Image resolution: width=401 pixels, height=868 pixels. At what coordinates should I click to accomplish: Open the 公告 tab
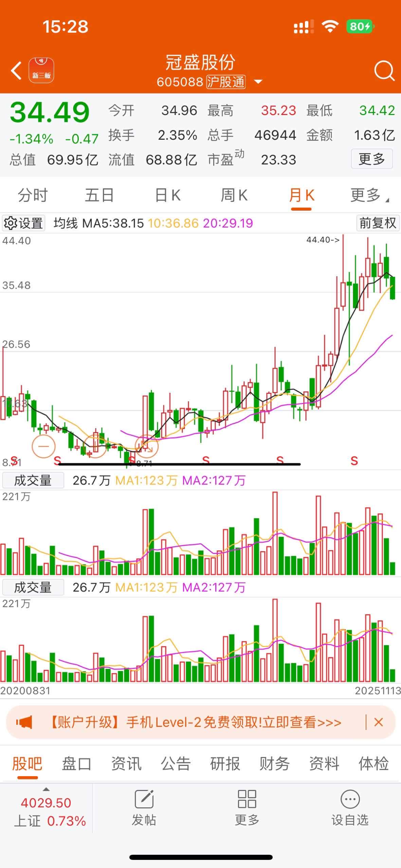click(x=176, y=764)
